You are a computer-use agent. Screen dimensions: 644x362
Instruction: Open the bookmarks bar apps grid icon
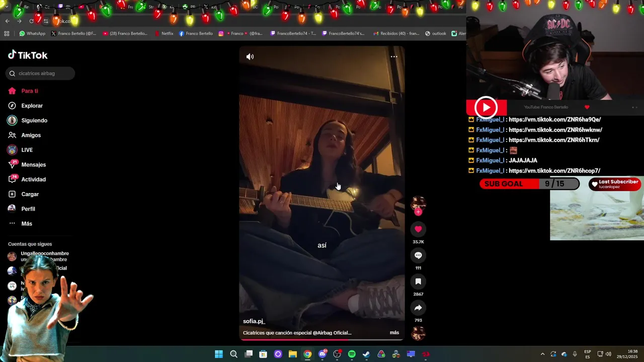point(7,34)
